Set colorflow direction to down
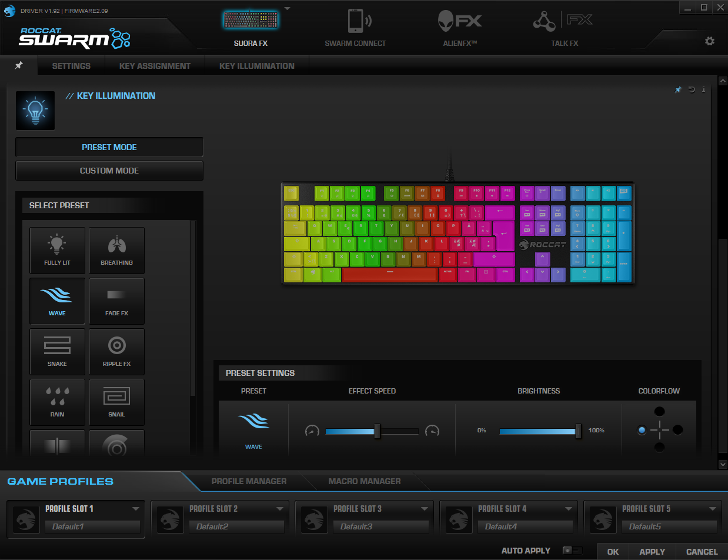Image resolution: width=728 pixels, height=560 pixels. pyautogui.click(x=660, y=448)
